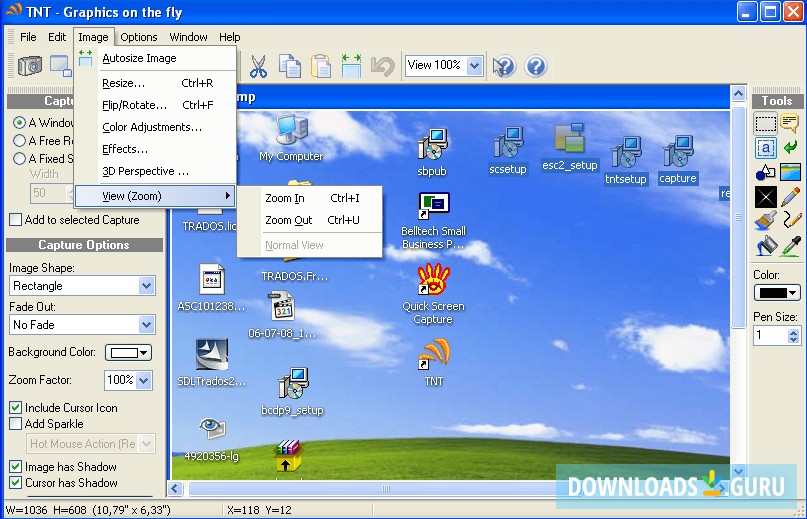Select the A Fixed Size radio option

(x=19, y=158)
